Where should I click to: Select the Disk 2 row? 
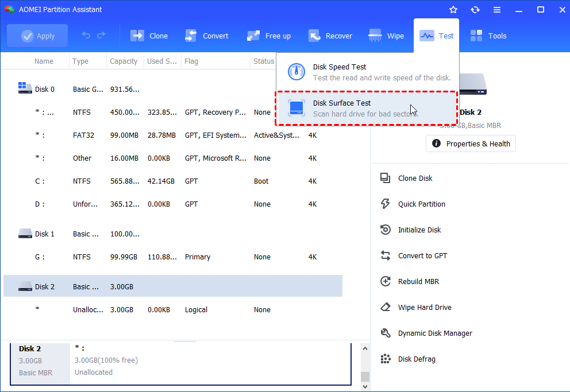tap(173, 286)
